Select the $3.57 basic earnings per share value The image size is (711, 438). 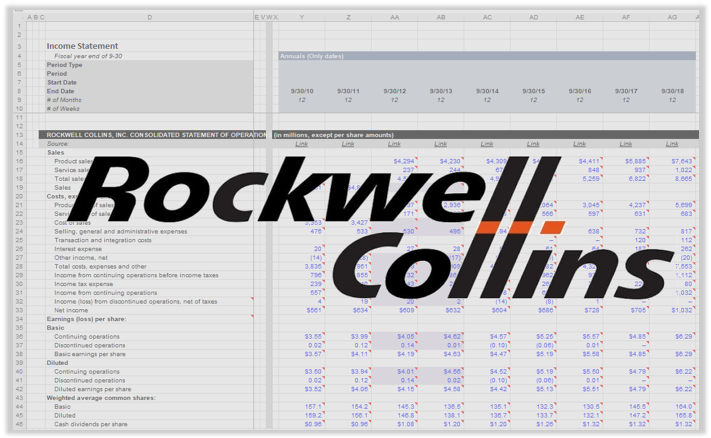pos(313,354)
